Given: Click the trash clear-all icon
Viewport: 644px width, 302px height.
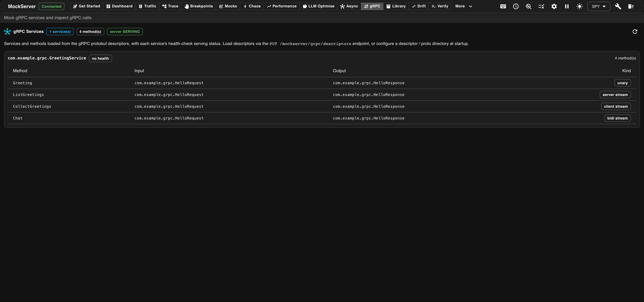Looking at the screenshot, I should pos(631,6).
